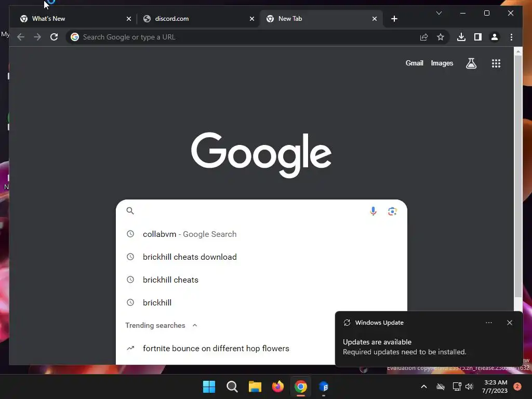The image size is (532, 399).
Task: Bookmark this tab with the star icon
Action: point(441,37)
